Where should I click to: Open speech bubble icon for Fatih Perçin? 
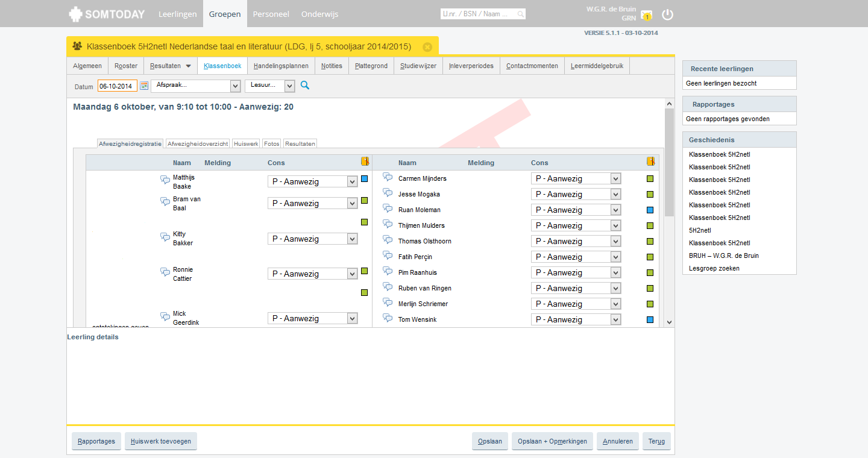[388, 256]
